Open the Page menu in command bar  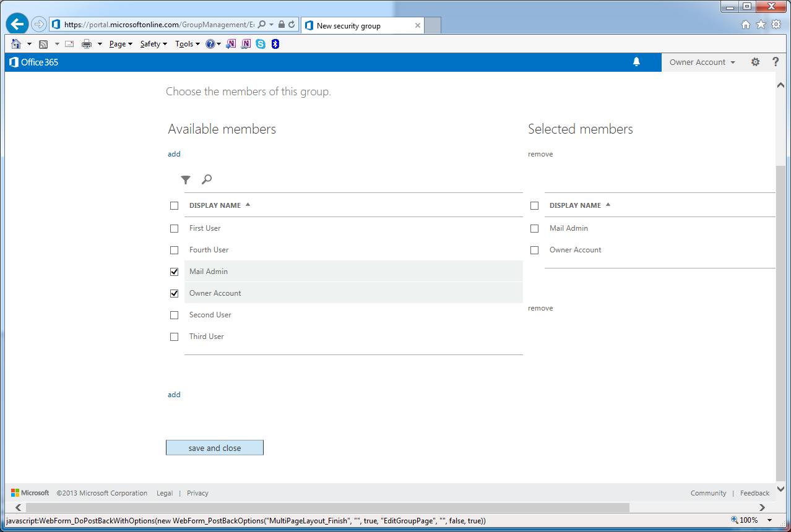point(121,44)
